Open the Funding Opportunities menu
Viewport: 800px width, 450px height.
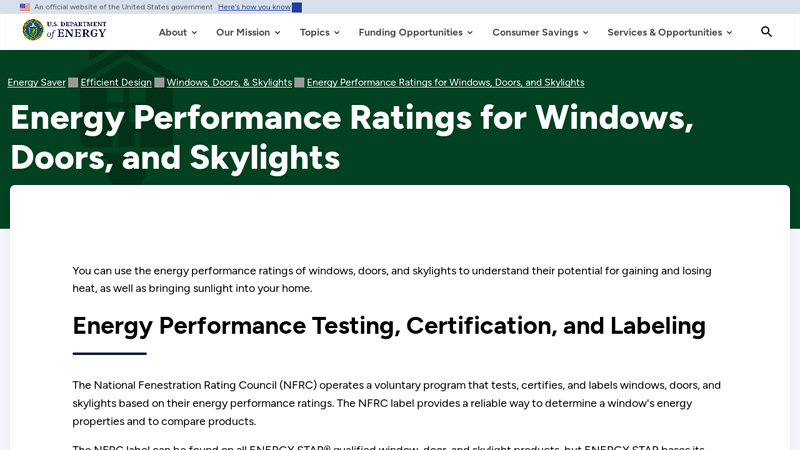pos(415,32)
